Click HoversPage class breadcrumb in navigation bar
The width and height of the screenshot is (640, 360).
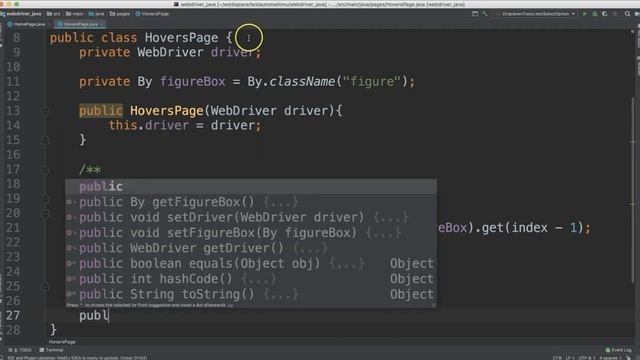(152, 14)
